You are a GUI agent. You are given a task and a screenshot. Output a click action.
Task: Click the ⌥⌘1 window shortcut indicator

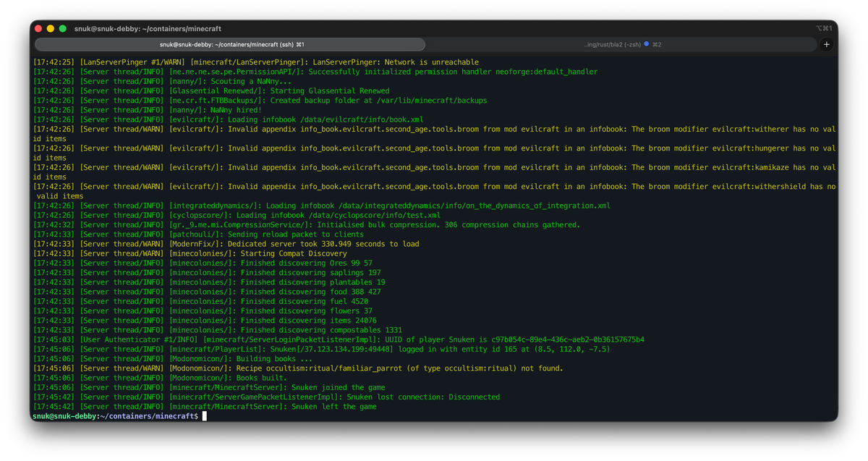[x=824, y=28]
